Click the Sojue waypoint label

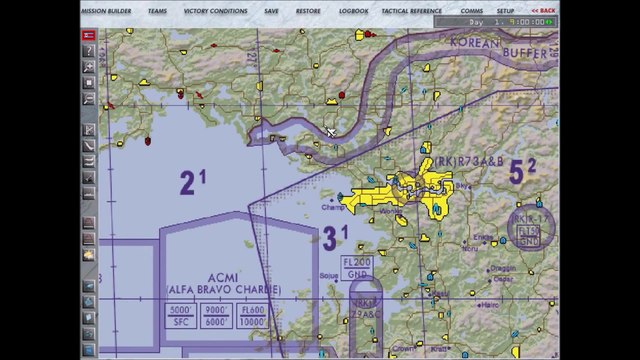(329, 276)
